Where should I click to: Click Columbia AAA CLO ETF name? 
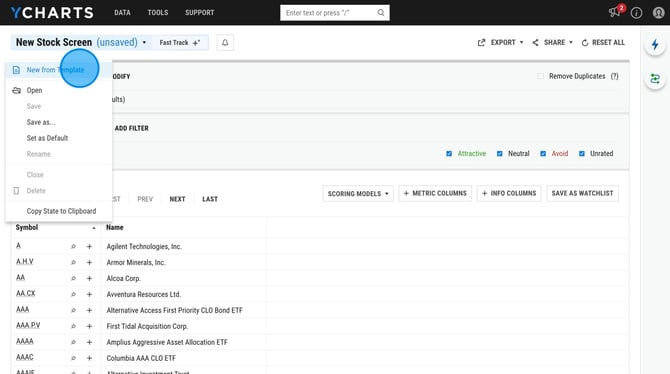click(141, 358)
